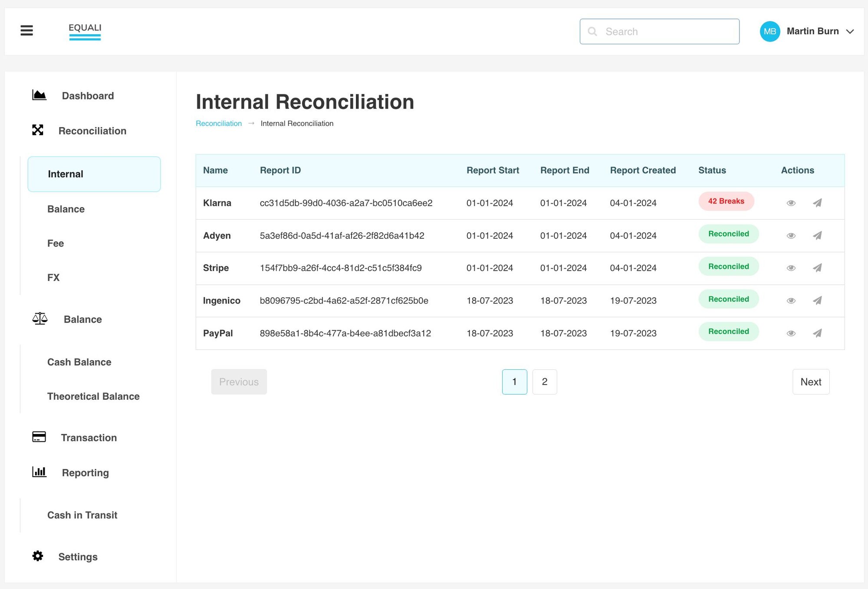The width and height of the screenshot is (868, 589).
Task: Click the MB user avatar
Action: pyautogui.click(x=769, y=31)
